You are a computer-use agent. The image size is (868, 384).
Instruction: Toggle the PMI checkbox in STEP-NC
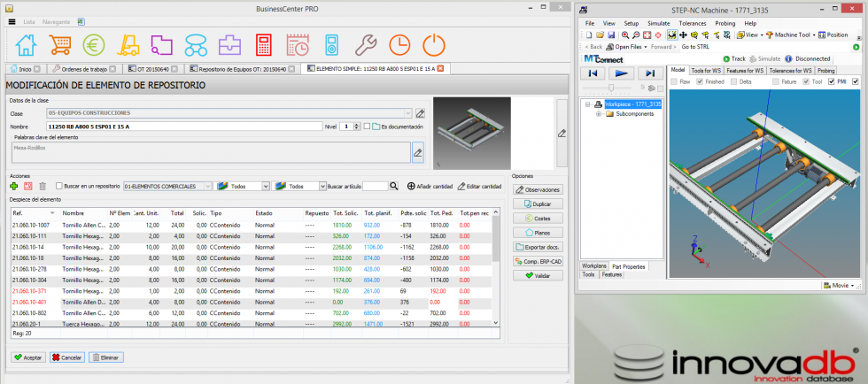coord(832,81)
